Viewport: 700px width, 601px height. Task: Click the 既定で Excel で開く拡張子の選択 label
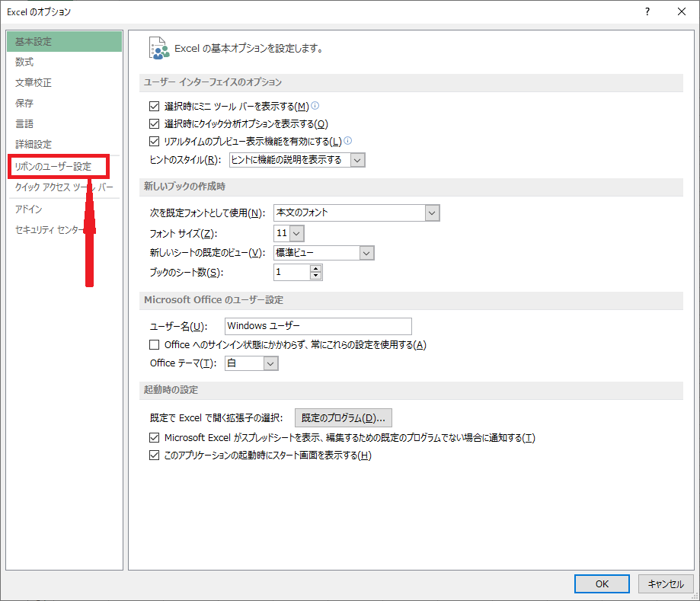click(216, 418)
